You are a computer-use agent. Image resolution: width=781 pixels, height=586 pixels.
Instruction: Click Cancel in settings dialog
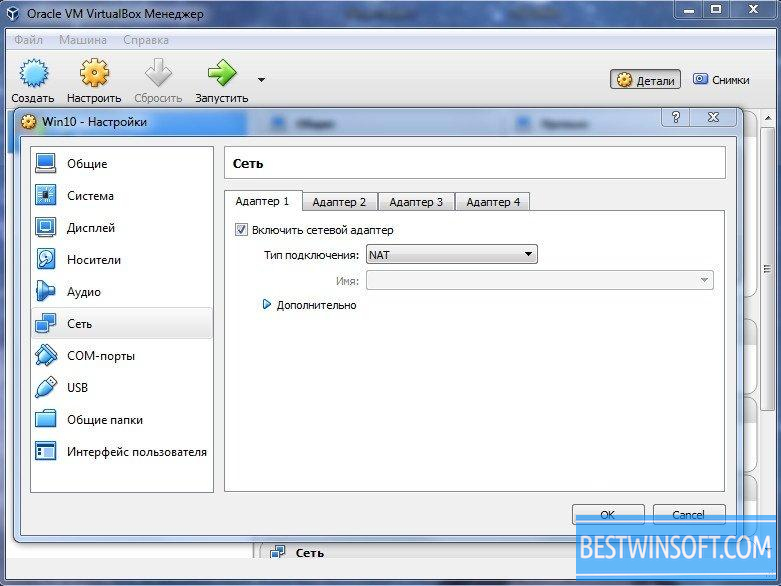[x=689, y=514]
